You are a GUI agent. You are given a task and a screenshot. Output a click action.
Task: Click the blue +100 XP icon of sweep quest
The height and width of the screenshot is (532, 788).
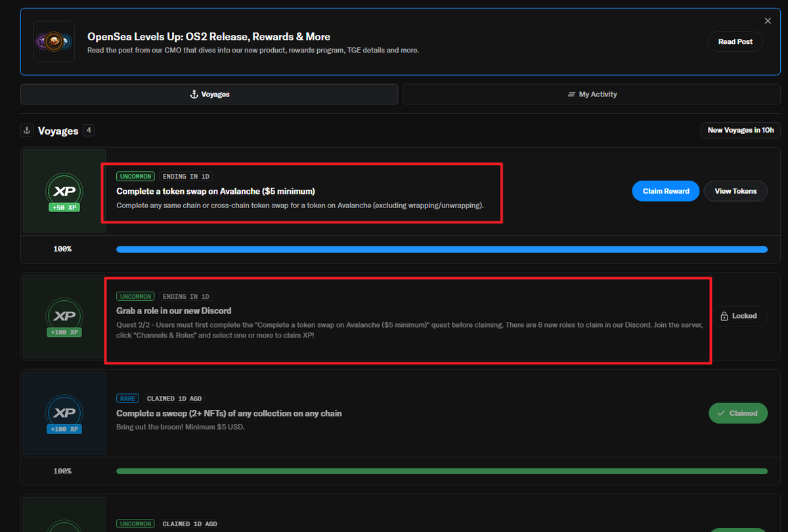pyautogui.click(x=64, y=414)
